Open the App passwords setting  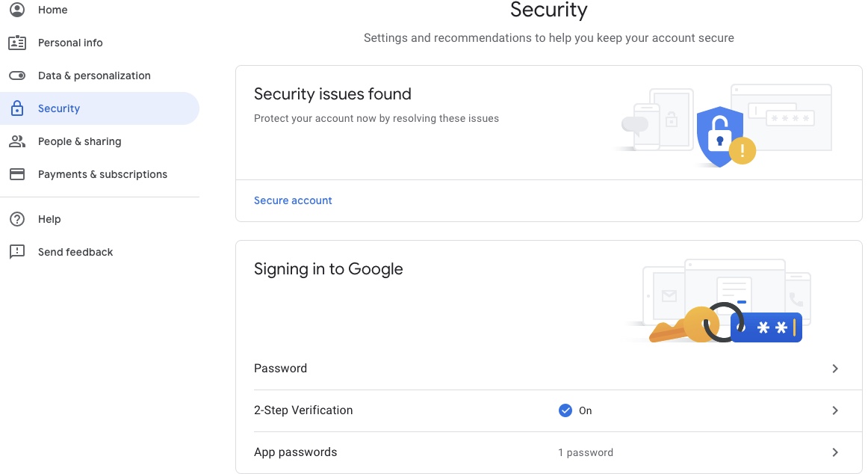tap(296, 452)
